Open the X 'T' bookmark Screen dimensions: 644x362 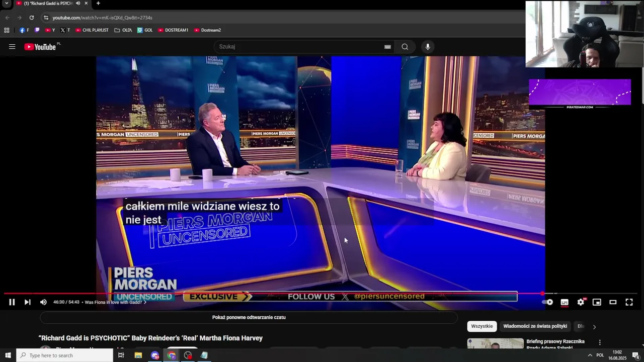point(65,30)
